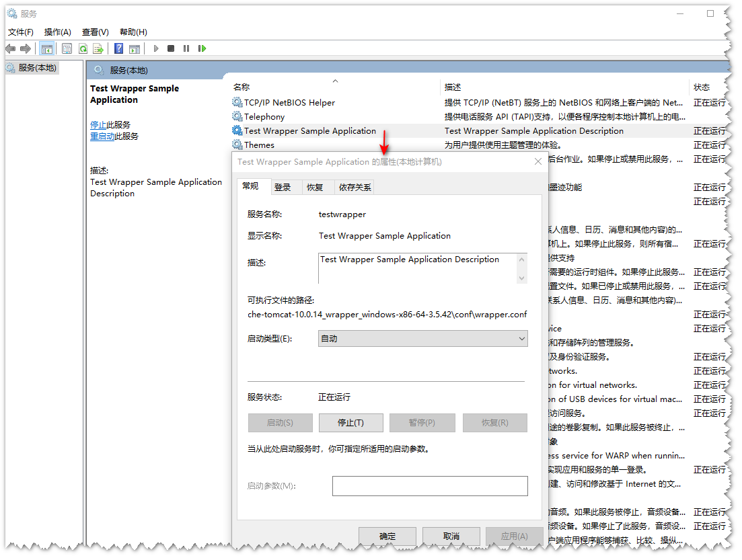742x560 pixels.
Task: Toggle Show/Hide Action Pane toolbar icon
Action: point(135,48)
